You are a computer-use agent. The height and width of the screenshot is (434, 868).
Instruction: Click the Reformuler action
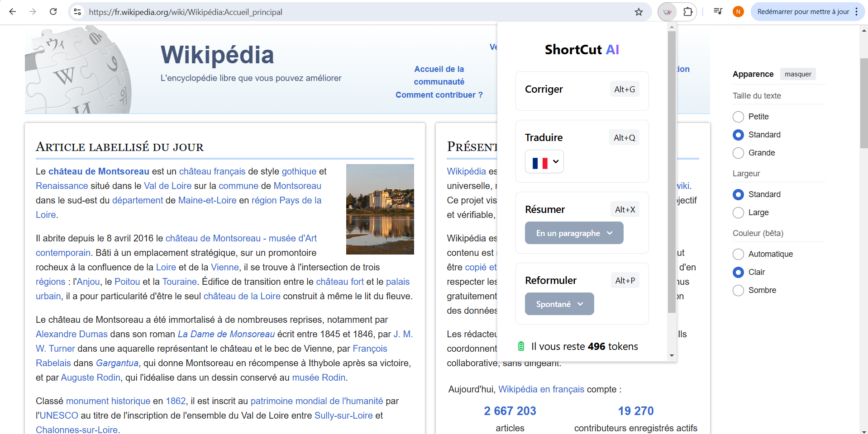tap(550, 280)
